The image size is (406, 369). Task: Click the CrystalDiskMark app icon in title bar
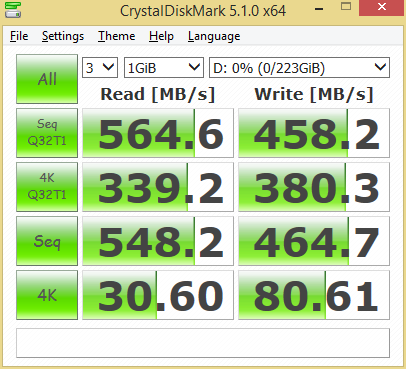click(13, 10)
